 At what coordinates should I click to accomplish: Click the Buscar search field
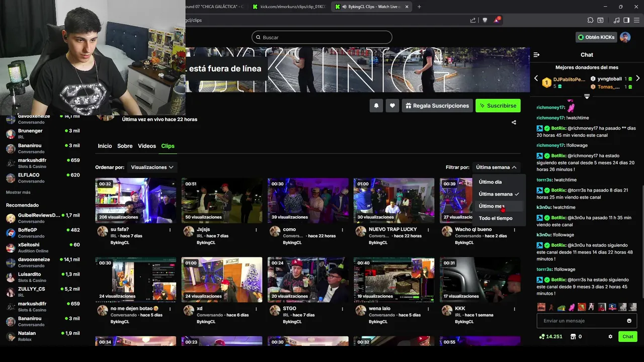tap(322, 37)
